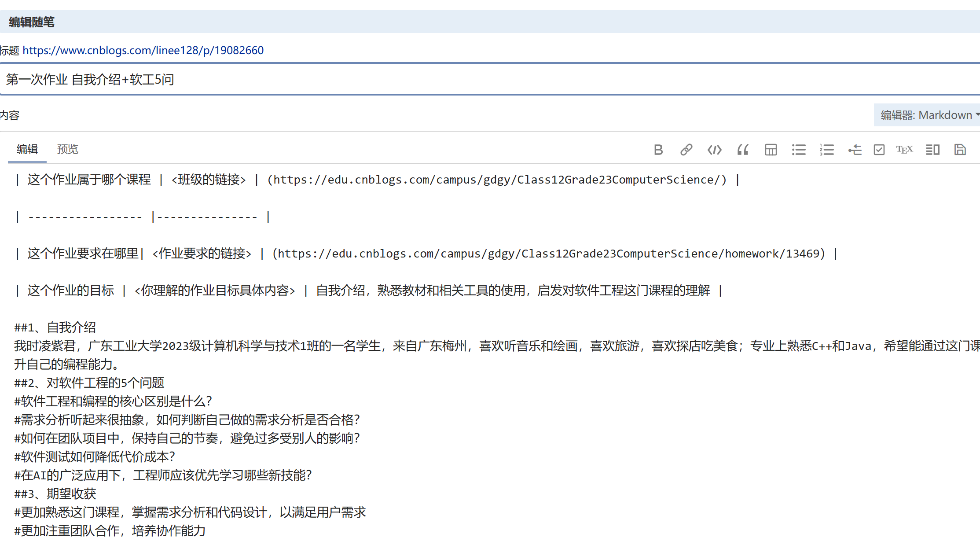Select the 编辑 tab
The width and height of the screenshot is (980, 552).
tap(27, 149)
